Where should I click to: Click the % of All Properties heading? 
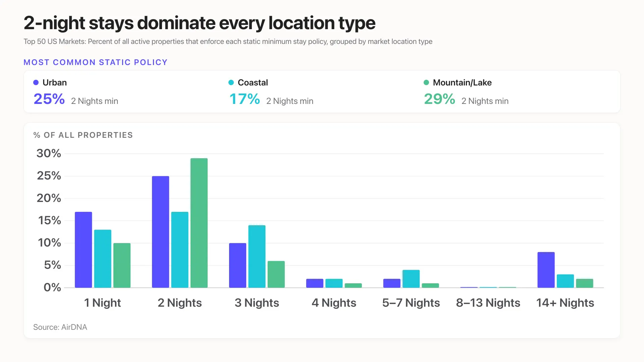[83, 135]
